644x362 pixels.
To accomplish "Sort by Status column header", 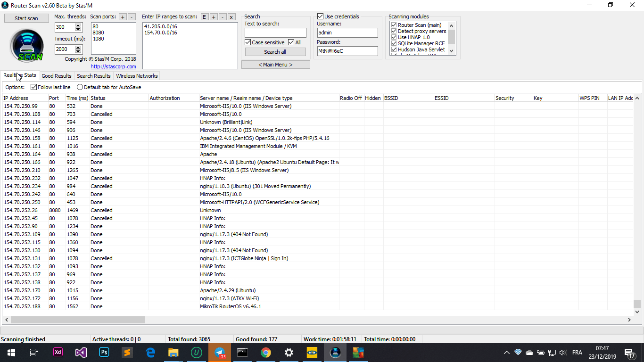I will (119, 98).
